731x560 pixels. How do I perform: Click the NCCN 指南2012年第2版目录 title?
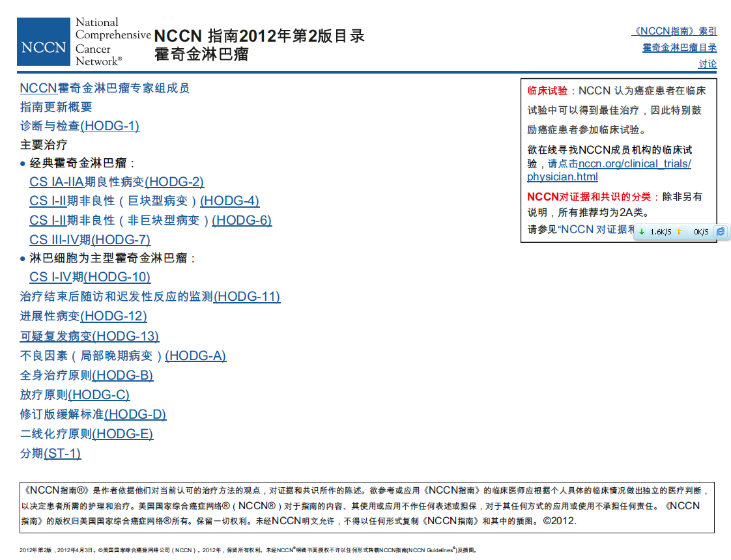click(259, 36)
